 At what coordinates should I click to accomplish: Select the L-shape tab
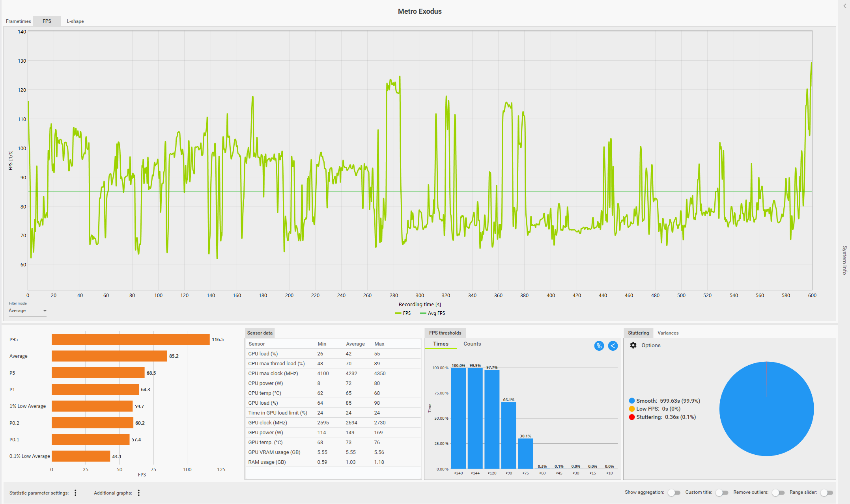pos(75,21)
